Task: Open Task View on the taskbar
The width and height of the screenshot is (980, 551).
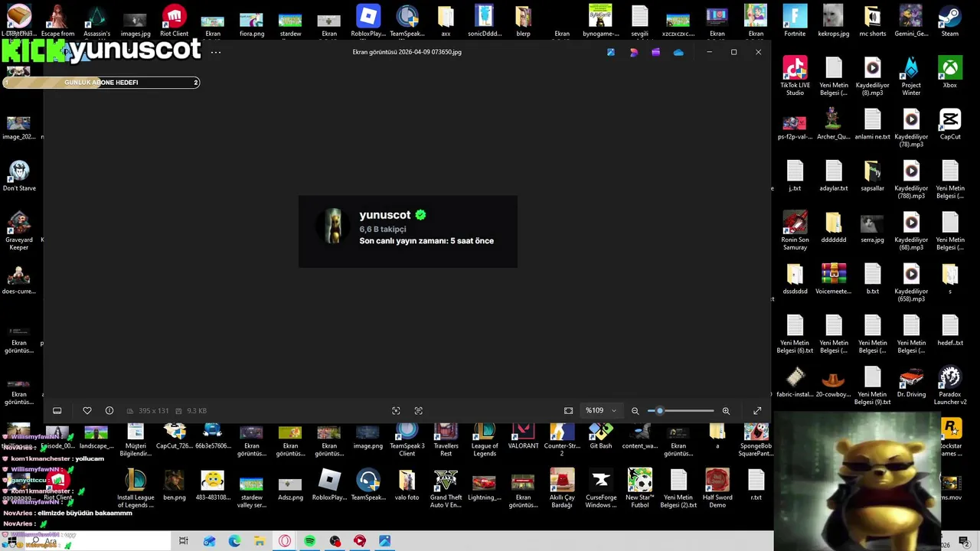Action: click(x=184, y=541)
